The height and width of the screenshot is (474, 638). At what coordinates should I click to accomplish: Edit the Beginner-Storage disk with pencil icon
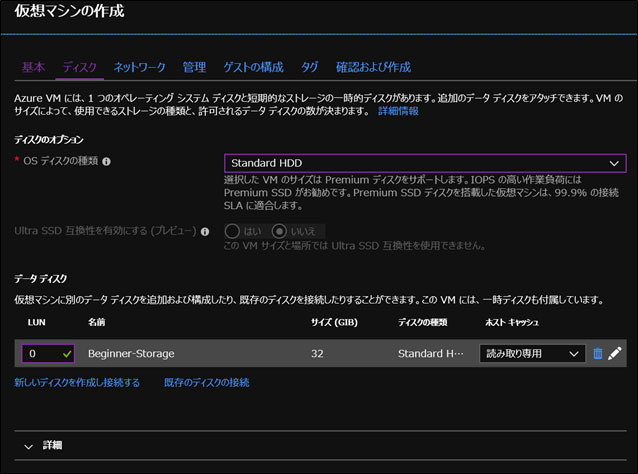click(x=615, y=353)
